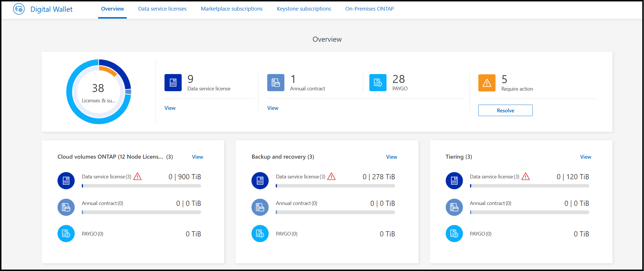
Task: Click View under Annual contract summary
Action: pos(273,108)
